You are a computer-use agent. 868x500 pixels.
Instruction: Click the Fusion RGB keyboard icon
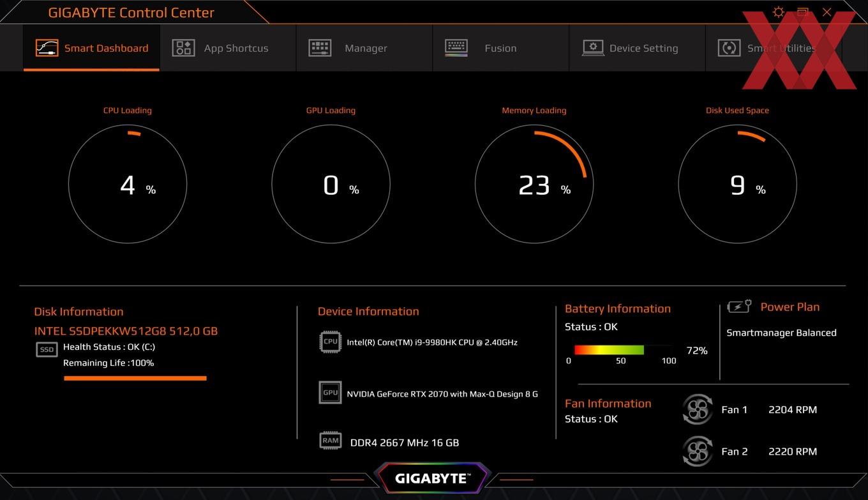tap(456, 48)
